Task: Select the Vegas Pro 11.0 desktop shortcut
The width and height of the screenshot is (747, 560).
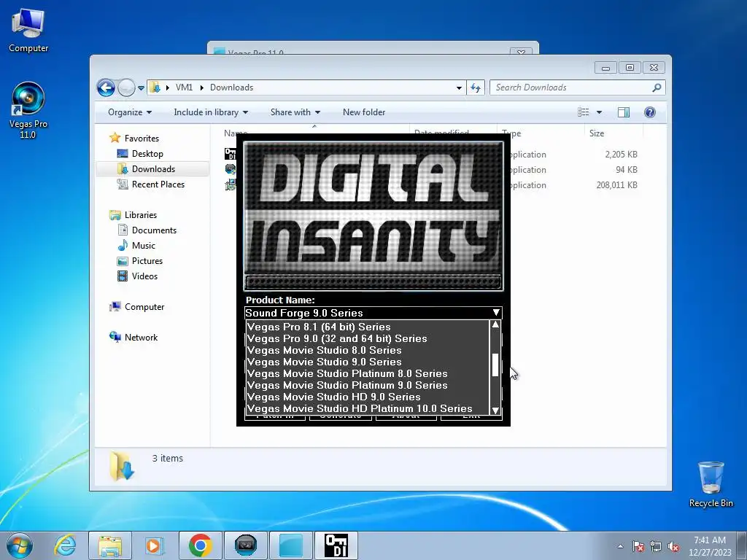Action: [x=28, y=111]
